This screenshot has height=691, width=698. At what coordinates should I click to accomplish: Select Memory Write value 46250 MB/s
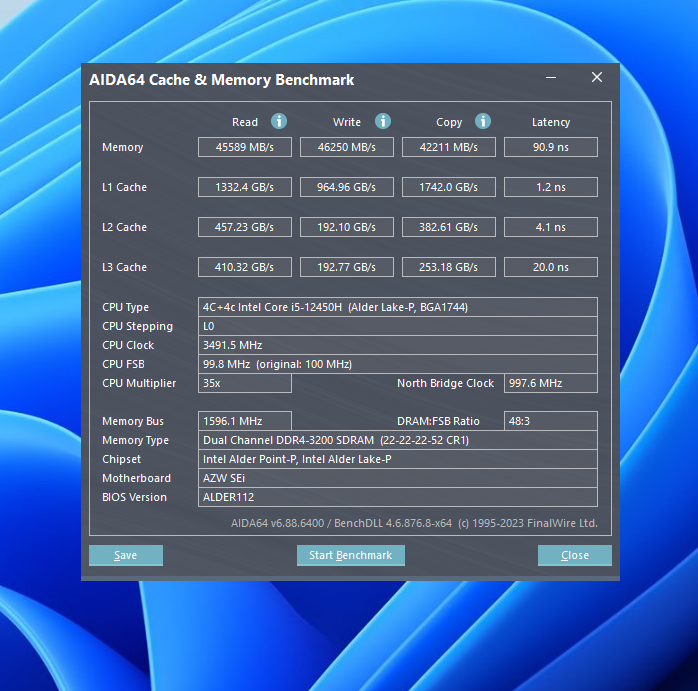point(347,147)
